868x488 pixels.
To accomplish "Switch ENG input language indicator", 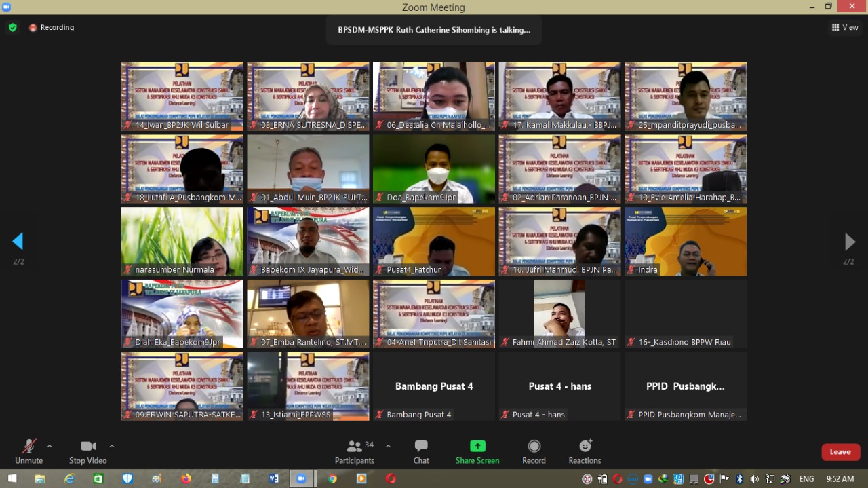I will coord(806,479).
